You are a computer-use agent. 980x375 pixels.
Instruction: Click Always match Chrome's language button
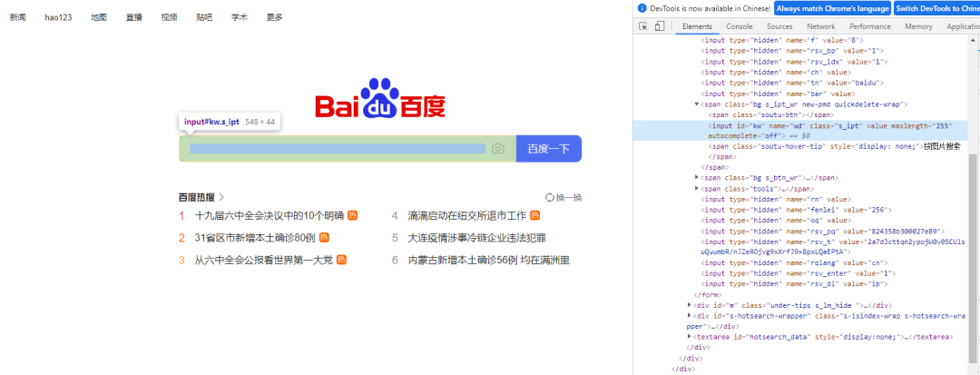click(832, 9)
